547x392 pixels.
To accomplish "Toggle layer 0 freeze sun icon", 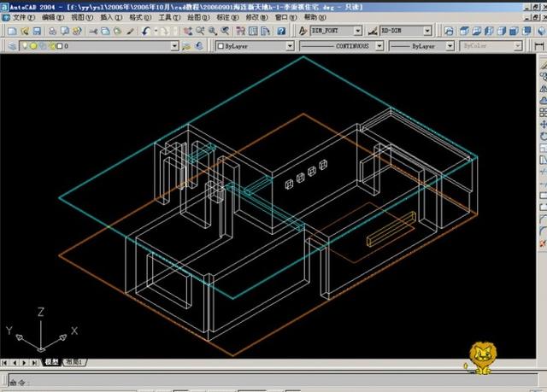I will tap(33, 46).
